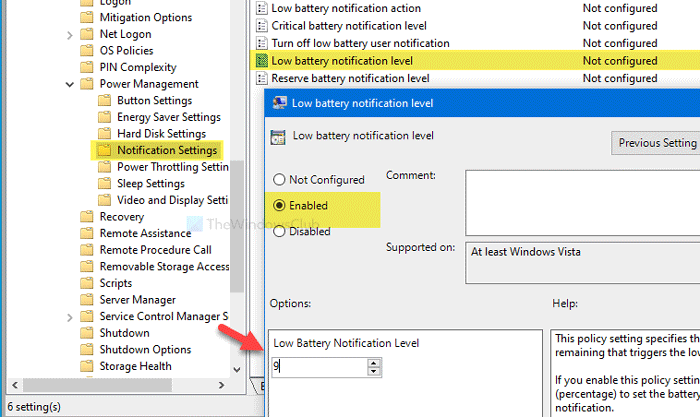Screen dimensions: 700x417
Task: Select the Recovery folder icon
Action: tap(87, 216)
